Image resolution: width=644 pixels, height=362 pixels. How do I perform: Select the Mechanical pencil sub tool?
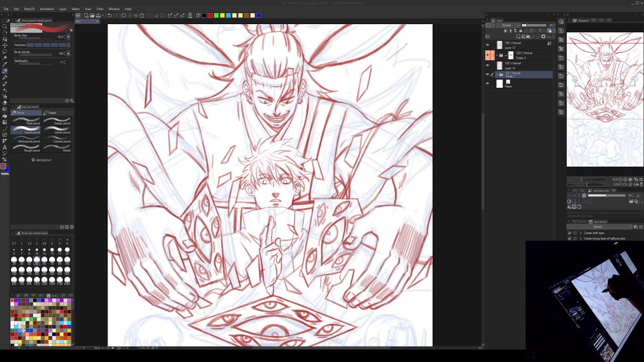pyautogui.click(x=26, y=139)
